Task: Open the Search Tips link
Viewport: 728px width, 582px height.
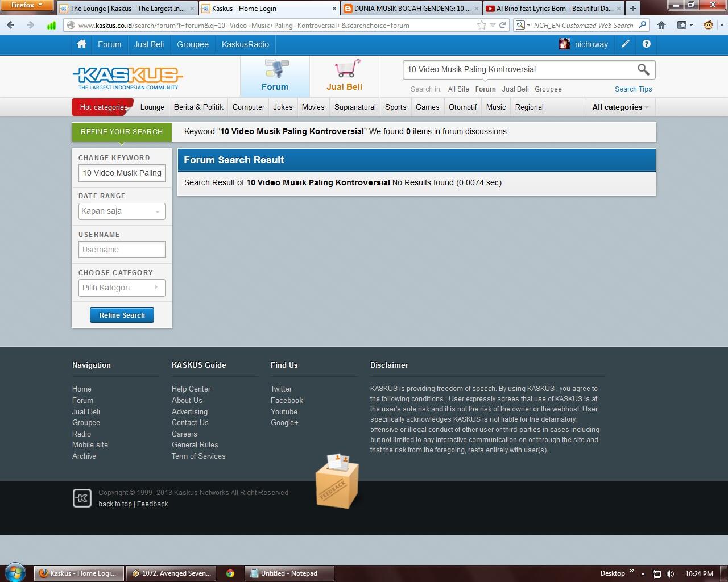Action: [633, 89]
